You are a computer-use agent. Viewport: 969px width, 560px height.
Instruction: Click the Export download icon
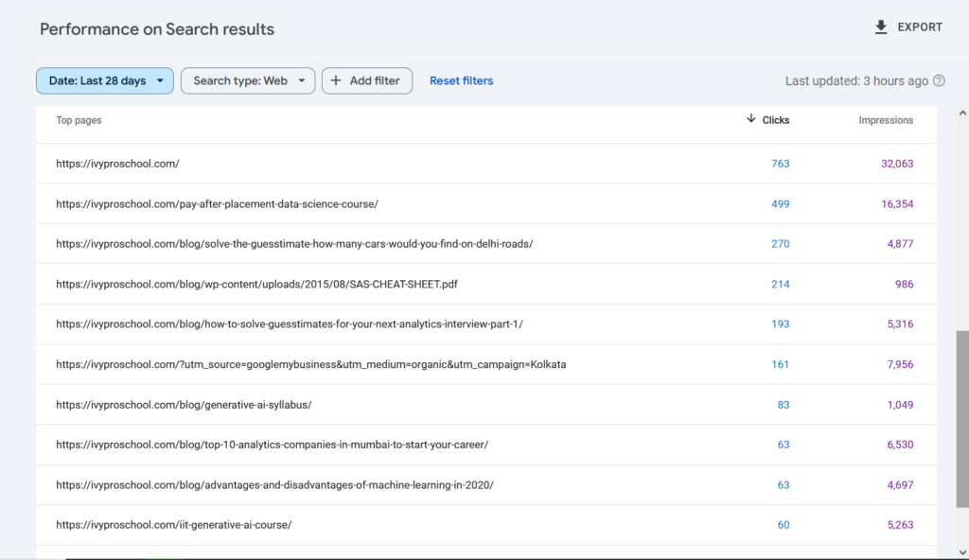[881, 27]
